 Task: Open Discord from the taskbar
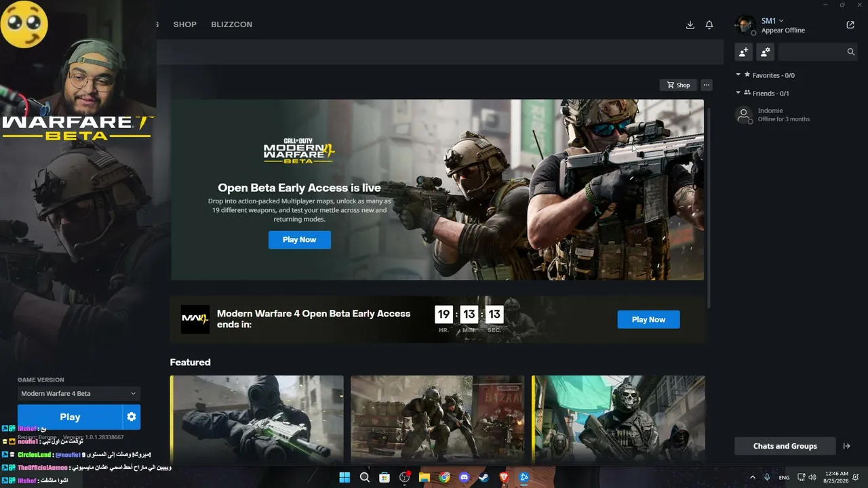click(465, 477)
